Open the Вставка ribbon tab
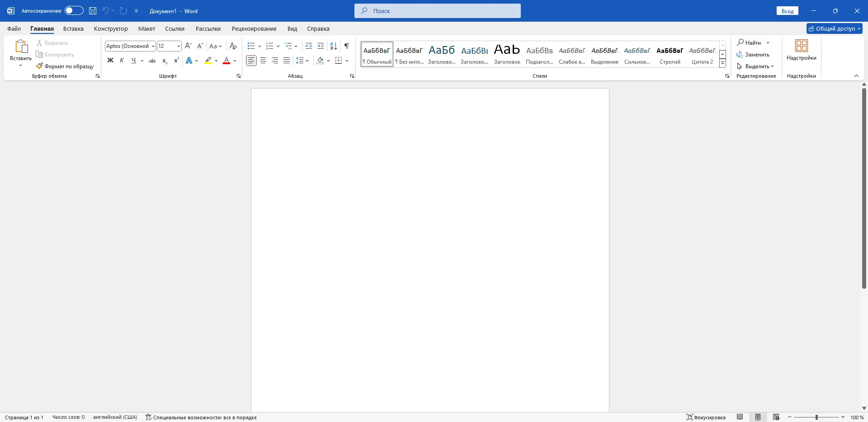The height and width of the screenshot is (422, 868). coord(73,28)
